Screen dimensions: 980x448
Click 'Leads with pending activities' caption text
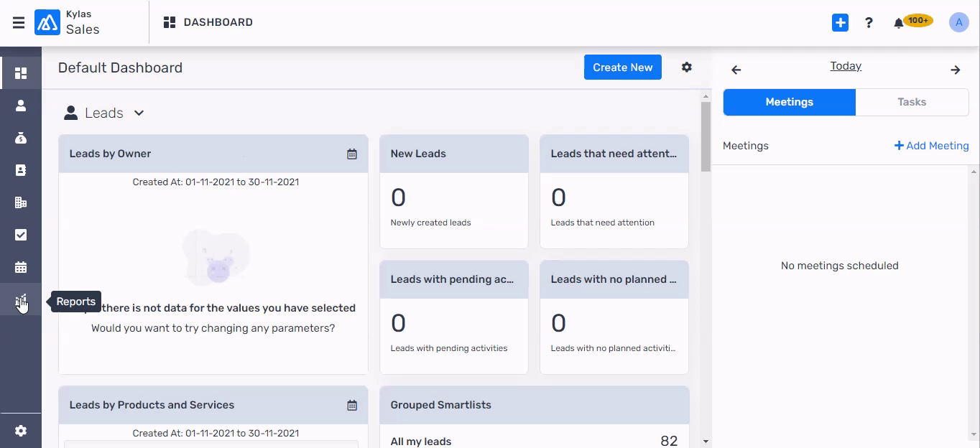449,348
